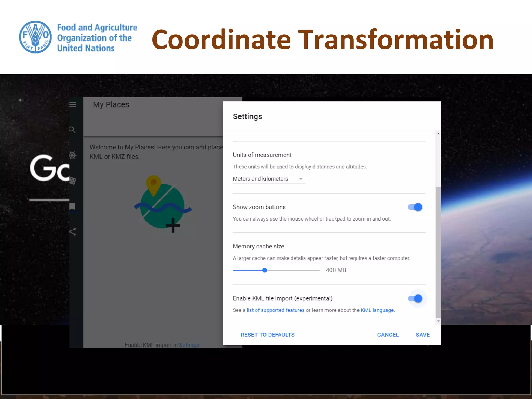This screenshot has width=532, height=399.
Task: Open search with the magnifier icon
Action: 72,130
